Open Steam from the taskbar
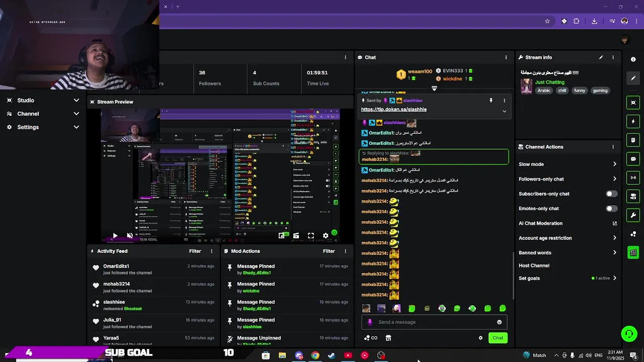 tap(332, 355)
